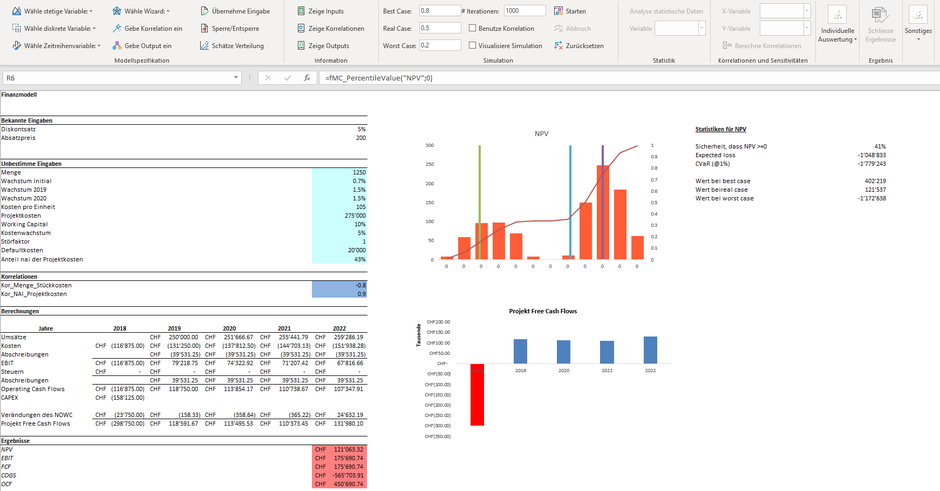This screenshot has width=940, height=491.
Task: Click the Worst Case input field
Action: click(440, 46)
